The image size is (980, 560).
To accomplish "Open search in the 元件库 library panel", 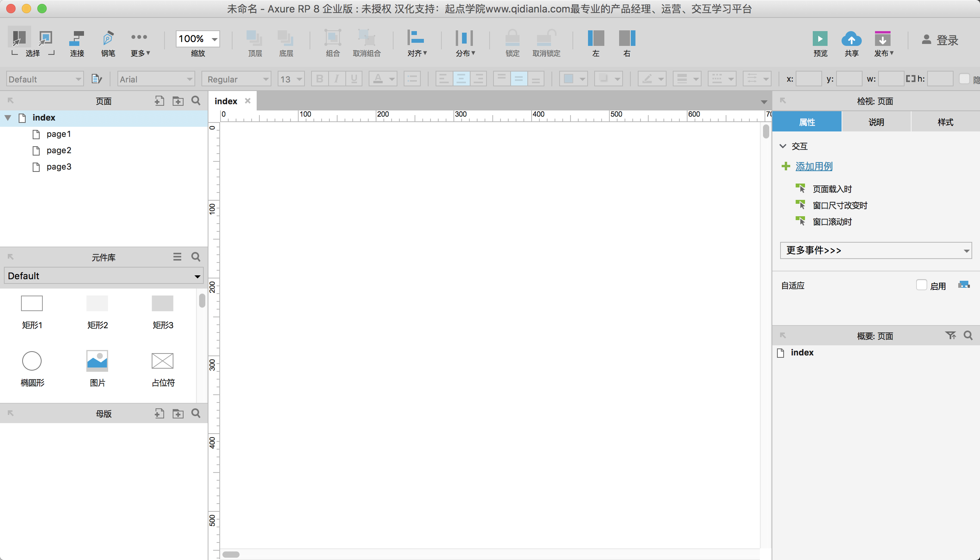I will pyautogui.click(x=196, y=257).
